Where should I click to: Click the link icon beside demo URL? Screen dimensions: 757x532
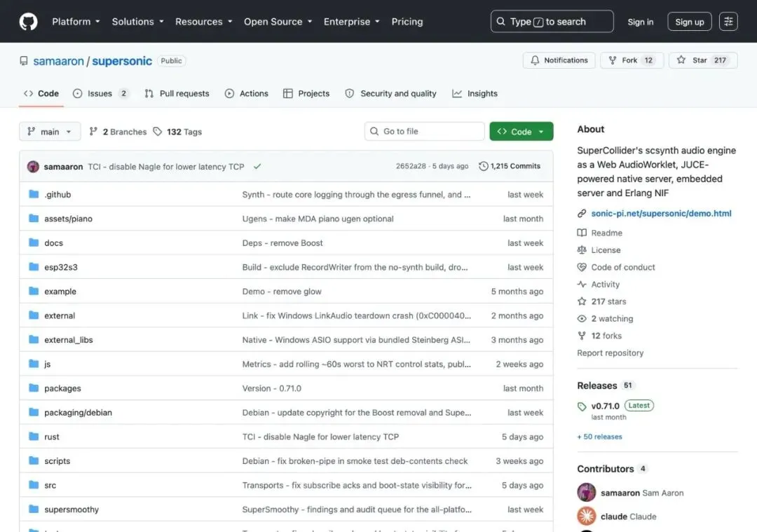pyautogui.click(x=582, y=213)
